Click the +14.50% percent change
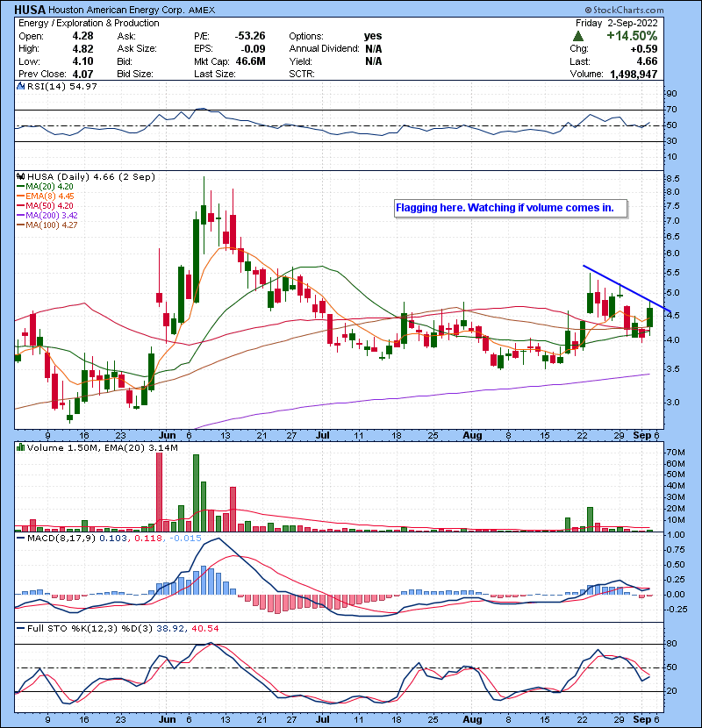This screenshot has height=728, width=702. tap(632, 36)
